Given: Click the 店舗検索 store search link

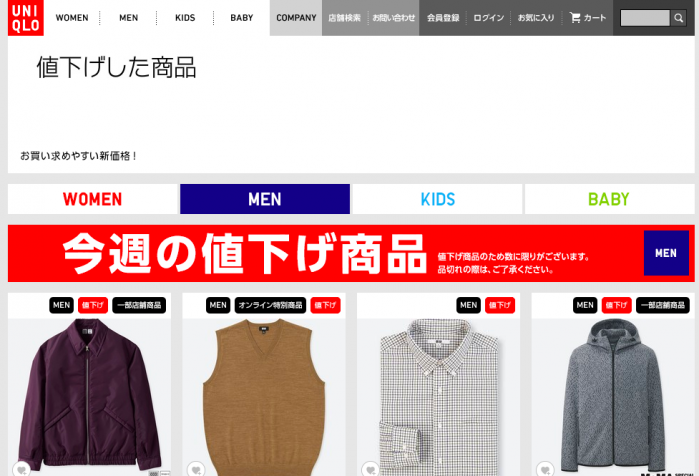Looking at the screenshot, I should point(344,18).
